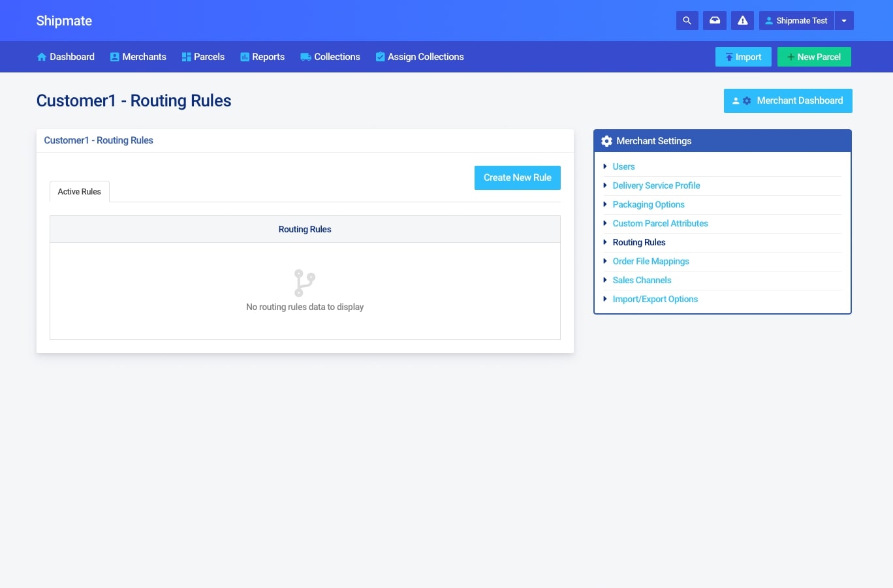
Task: Open Packaging Options link
Action: tap(648, 204)
